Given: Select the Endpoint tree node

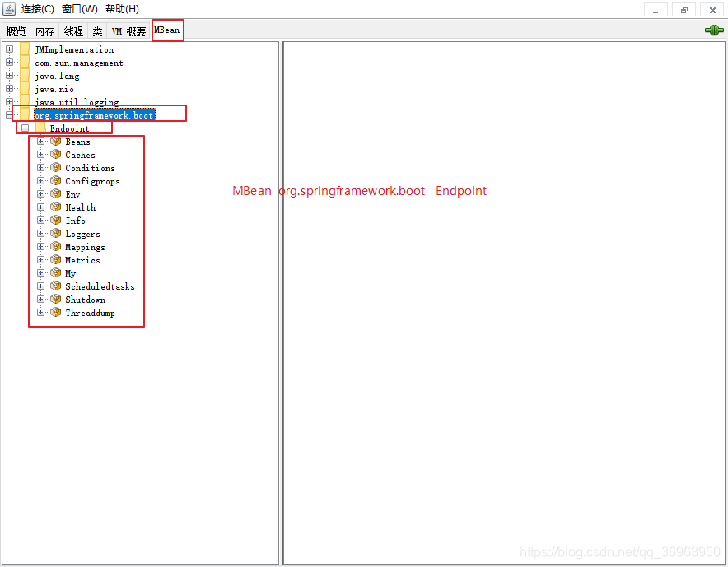Looking at the screenshot, I should click(70, 128).
